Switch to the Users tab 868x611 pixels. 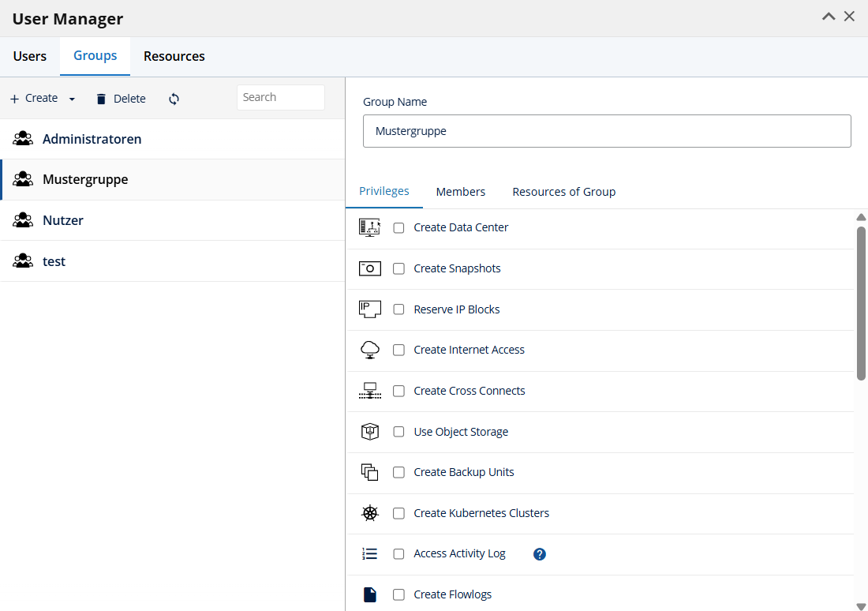tap(30, 57)
